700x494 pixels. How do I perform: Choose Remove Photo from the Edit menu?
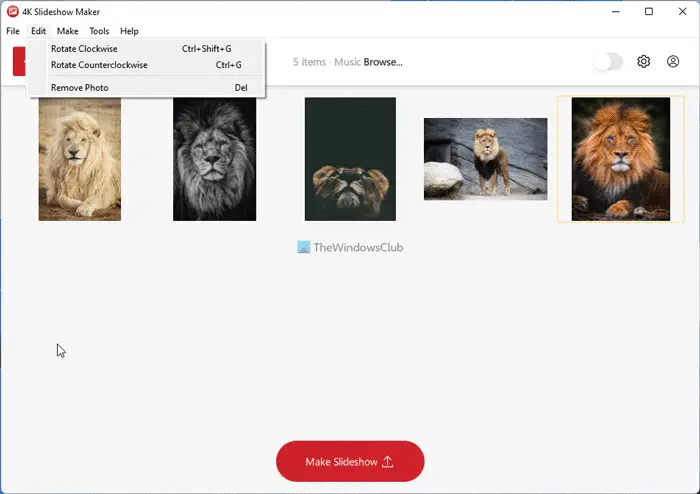point(146,87)
